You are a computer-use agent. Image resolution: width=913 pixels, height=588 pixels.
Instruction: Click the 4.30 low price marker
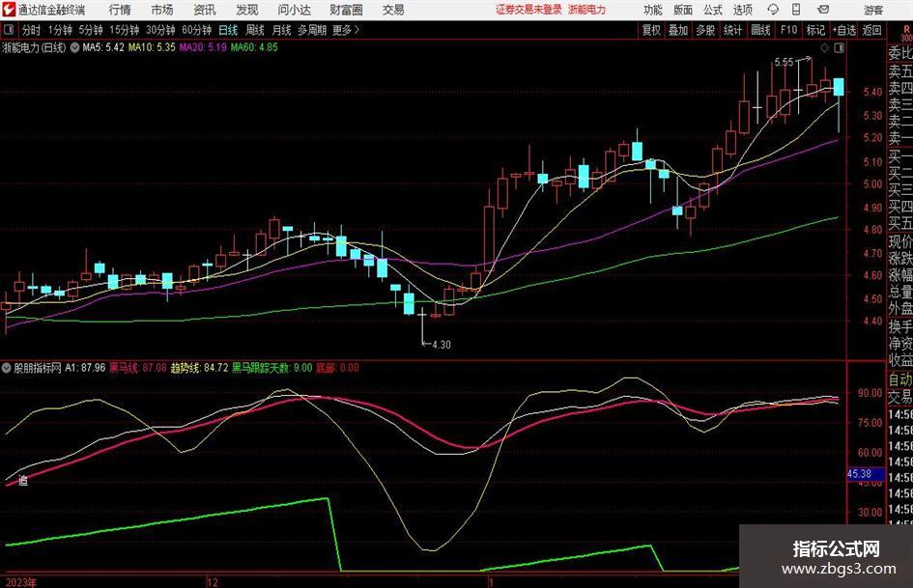[442, 345]
